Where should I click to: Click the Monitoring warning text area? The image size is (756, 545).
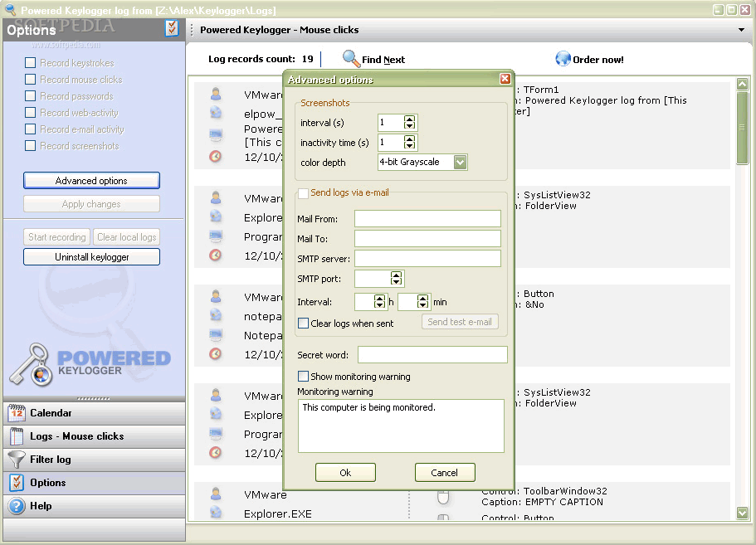401,426
